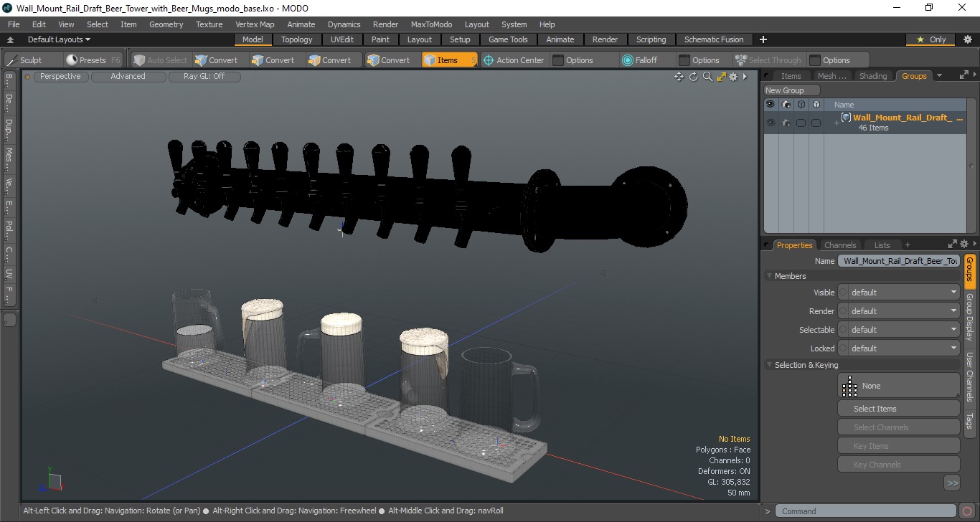Click the Name text field in Properties
This screenshot has height=522, width=980.
(898, 261)
